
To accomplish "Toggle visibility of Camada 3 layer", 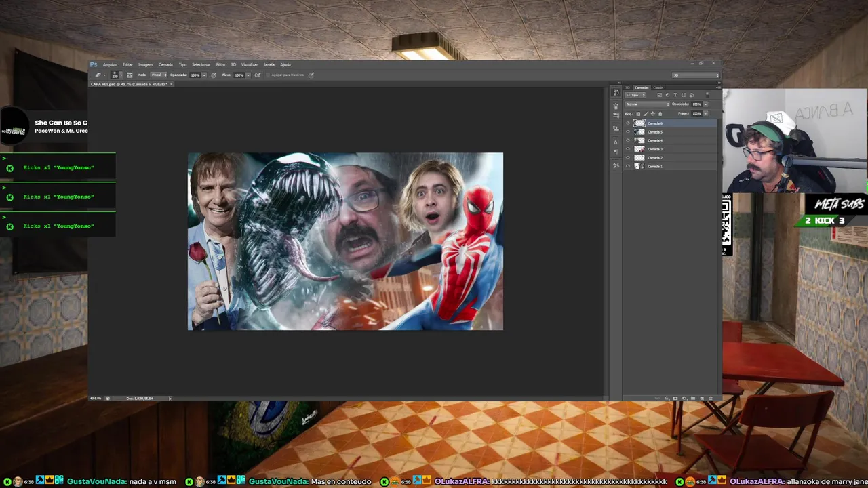I will coord(628,149).
